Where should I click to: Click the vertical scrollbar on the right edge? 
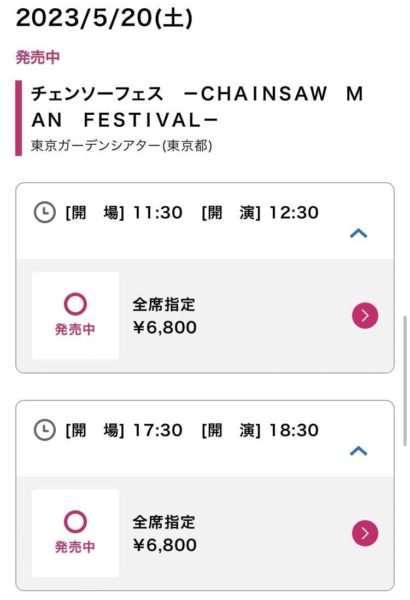(x=405, y=381)
